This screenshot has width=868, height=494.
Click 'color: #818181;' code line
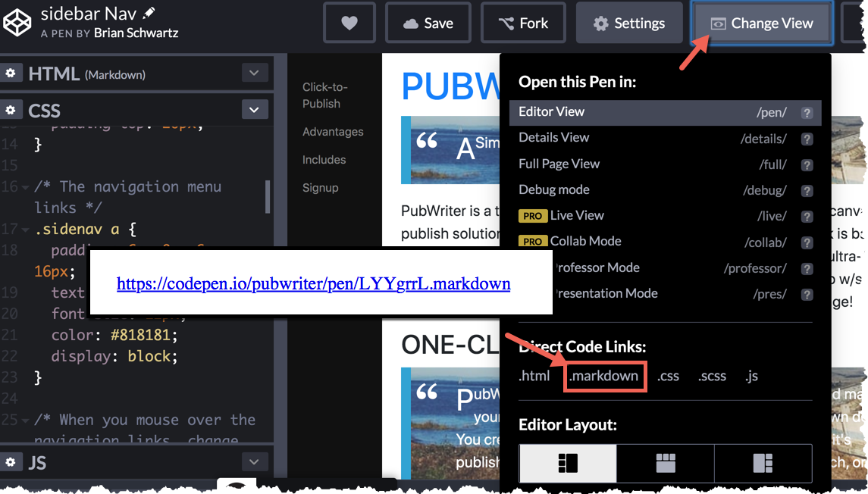pyautogui.click(x=114, y=335)
